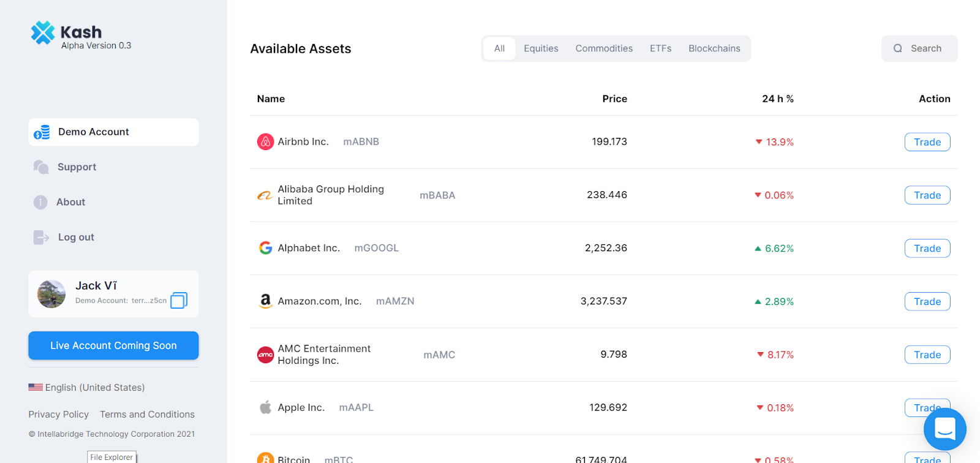Click the AMC Entertainment logo icon
Screen dimensions: 980x463
coord(265,355)
